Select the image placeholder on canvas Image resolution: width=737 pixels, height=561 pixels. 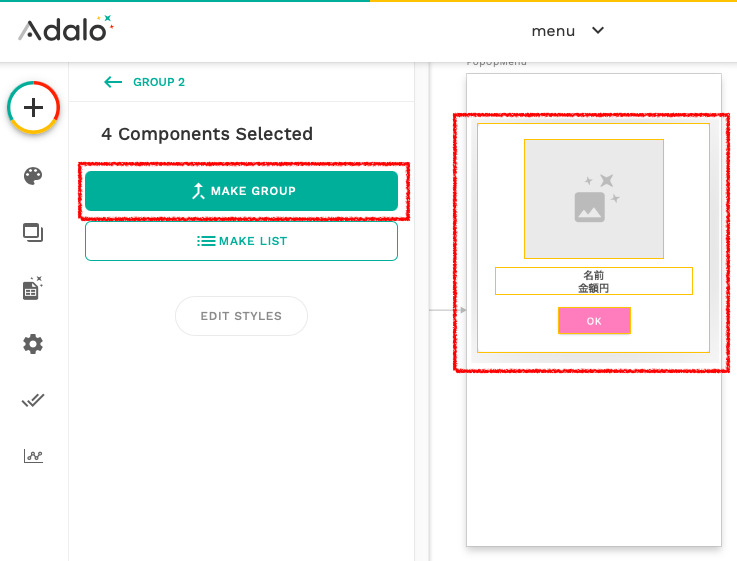[594, 199]
